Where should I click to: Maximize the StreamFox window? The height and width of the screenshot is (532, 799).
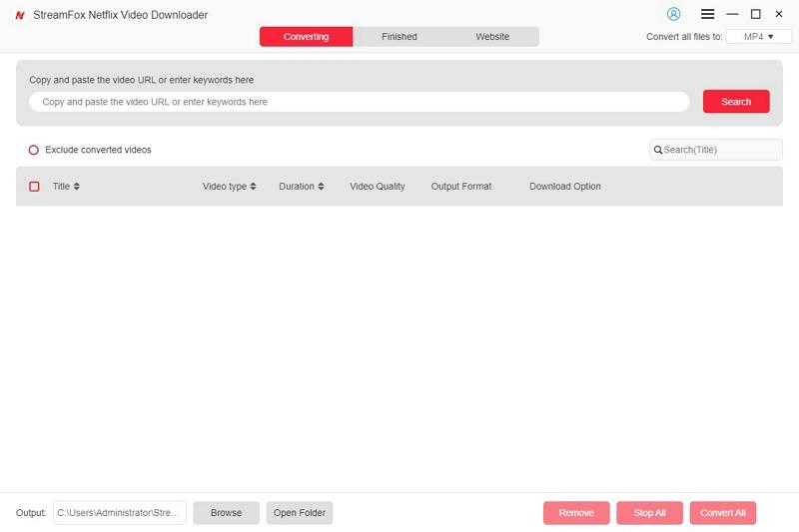click(x=756, y=14)
